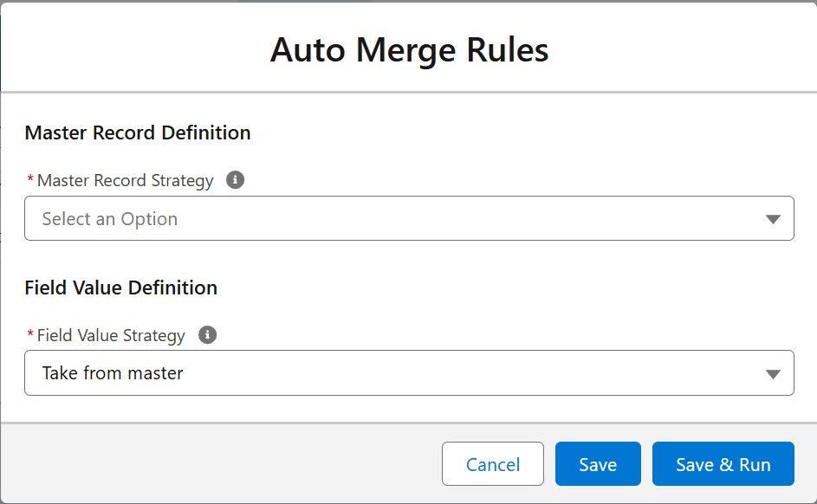Open the Master Record Strategy dropdown
Image resolution: width=817 pixels, height=504 pixels.
[409, 218]
